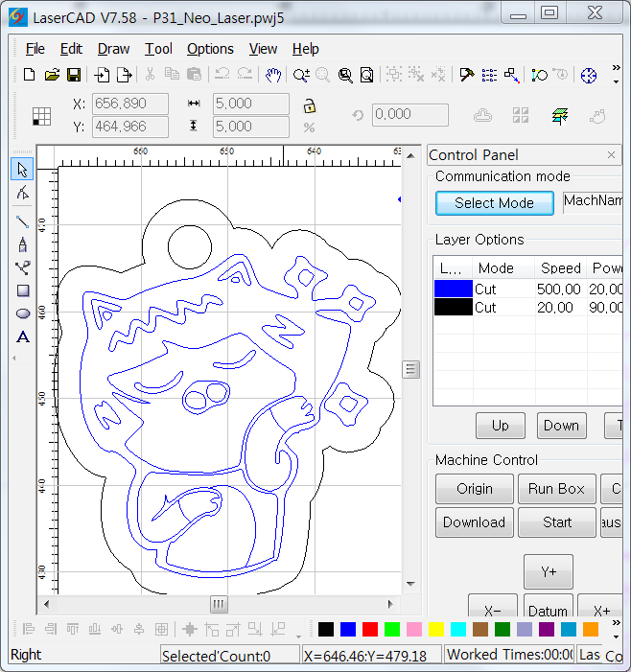This screenshot has height=672, width=631.
Task: Toggle the aspect ratio lock icon
Action: click(309, 105)
